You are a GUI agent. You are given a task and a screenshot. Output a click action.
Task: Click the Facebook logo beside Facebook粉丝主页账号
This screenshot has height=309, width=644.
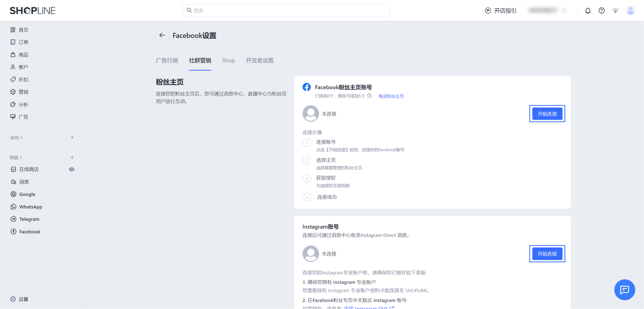point(307,87)
